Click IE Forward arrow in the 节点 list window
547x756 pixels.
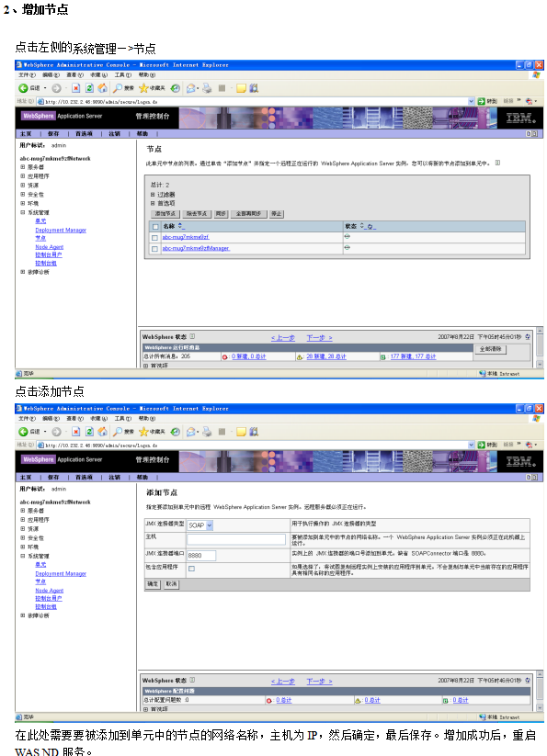pyautogui.click(x=56, y=88)
